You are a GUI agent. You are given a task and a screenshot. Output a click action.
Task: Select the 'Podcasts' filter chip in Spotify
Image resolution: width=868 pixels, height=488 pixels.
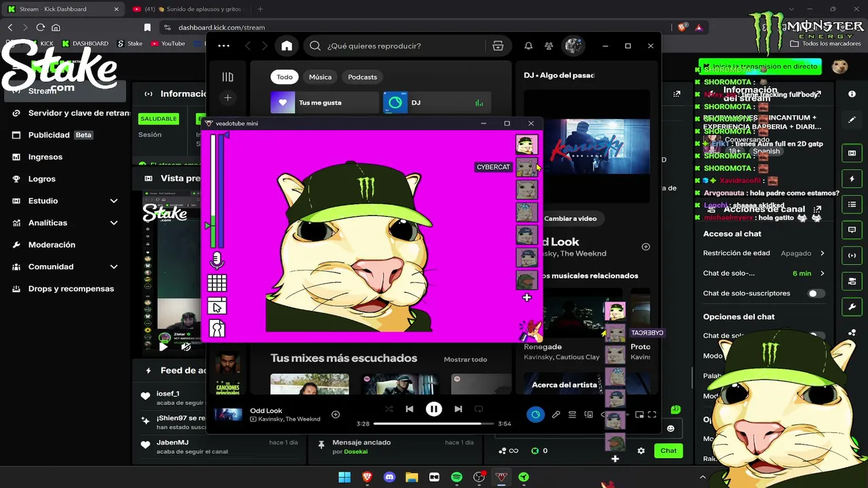(362, 77)
